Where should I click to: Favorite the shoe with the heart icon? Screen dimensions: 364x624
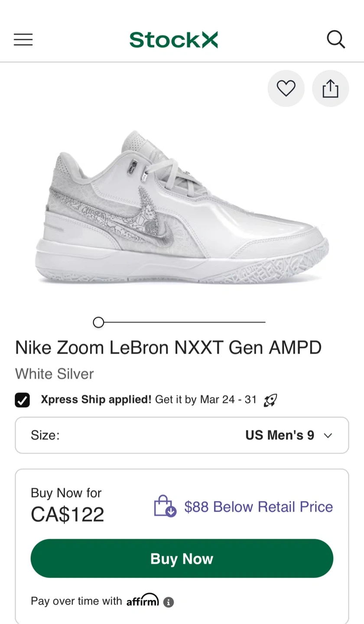tap(286, 88)
